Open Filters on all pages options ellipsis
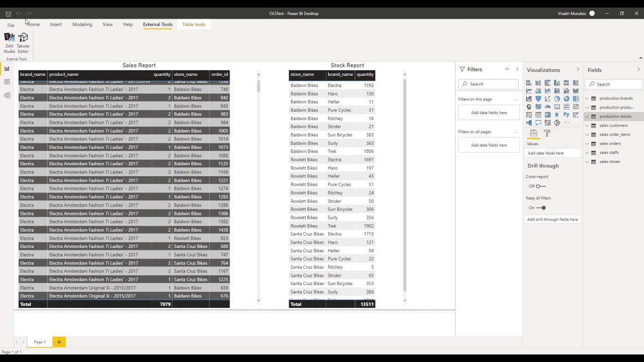Viewport: 644px width, 362px height. [x=516, y=132]
